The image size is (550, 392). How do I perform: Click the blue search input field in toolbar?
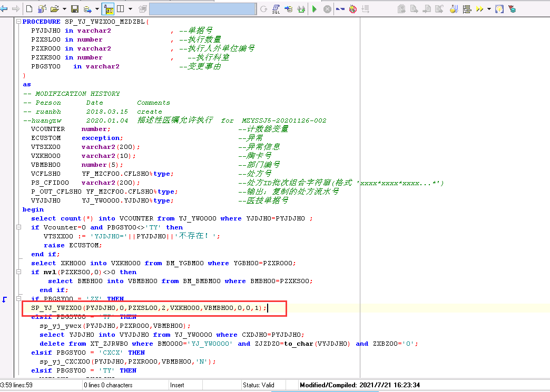point(202,9)
